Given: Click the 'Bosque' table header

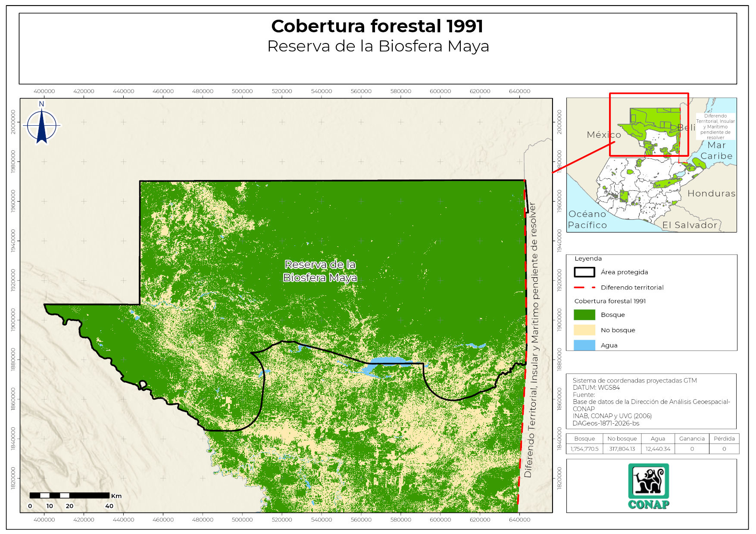Looking at the screenshot, I should coord(584,438).
